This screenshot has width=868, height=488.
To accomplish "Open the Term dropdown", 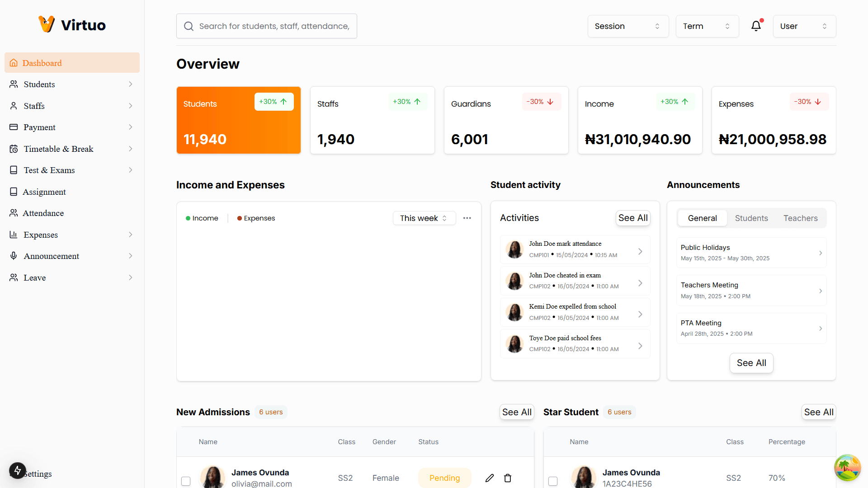I will tap(707, 26).
